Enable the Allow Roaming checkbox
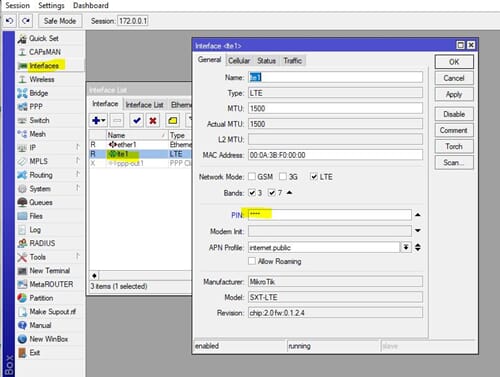The height and width of the screenshot is (377, 500). (x=252, y=261)
